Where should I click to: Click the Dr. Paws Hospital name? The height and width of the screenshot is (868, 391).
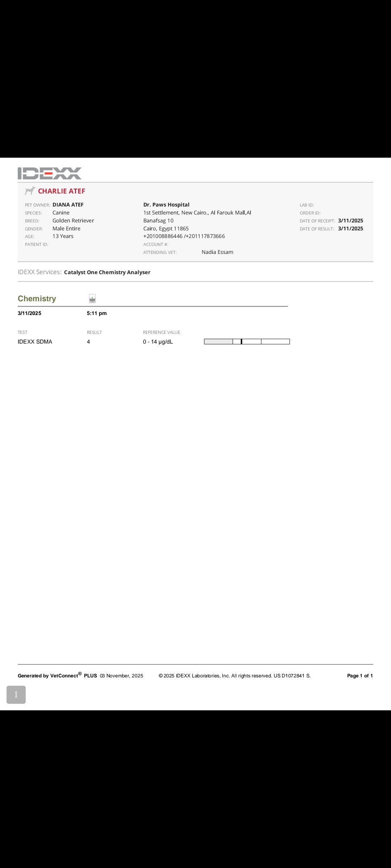coord(166,205)
